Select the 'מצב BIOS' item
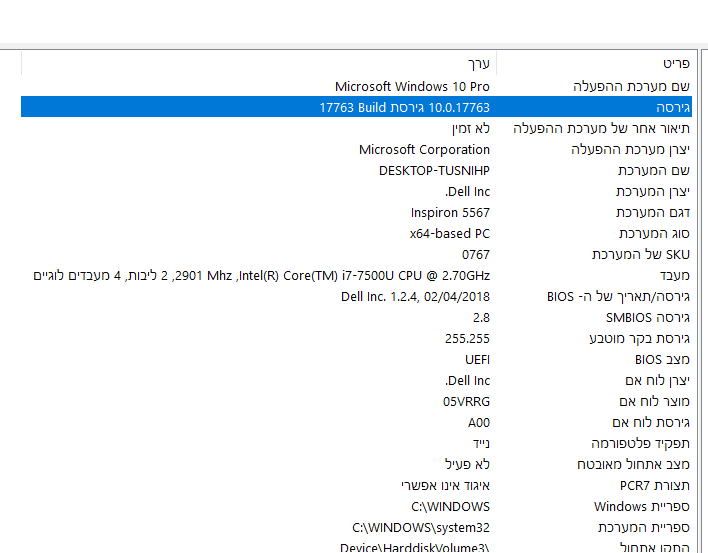Screen dimensions: 708x553 tap(662, 360)
